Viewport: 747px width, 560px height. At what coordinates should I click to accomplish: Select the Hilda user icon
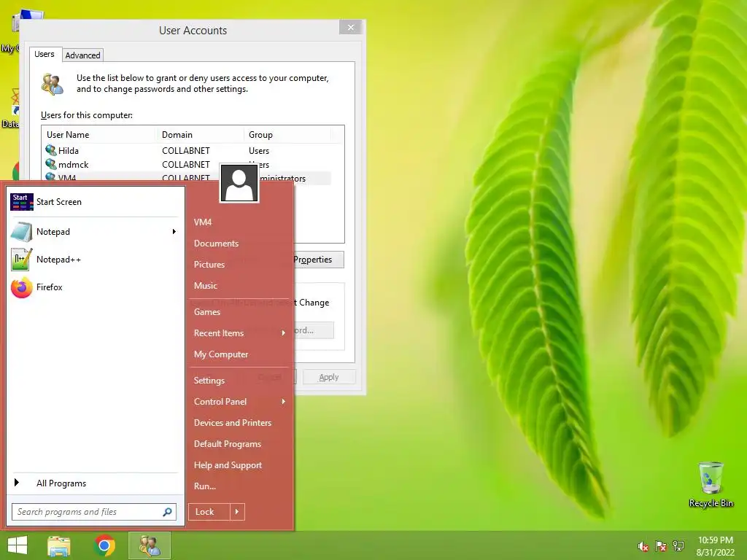[51, 150]
